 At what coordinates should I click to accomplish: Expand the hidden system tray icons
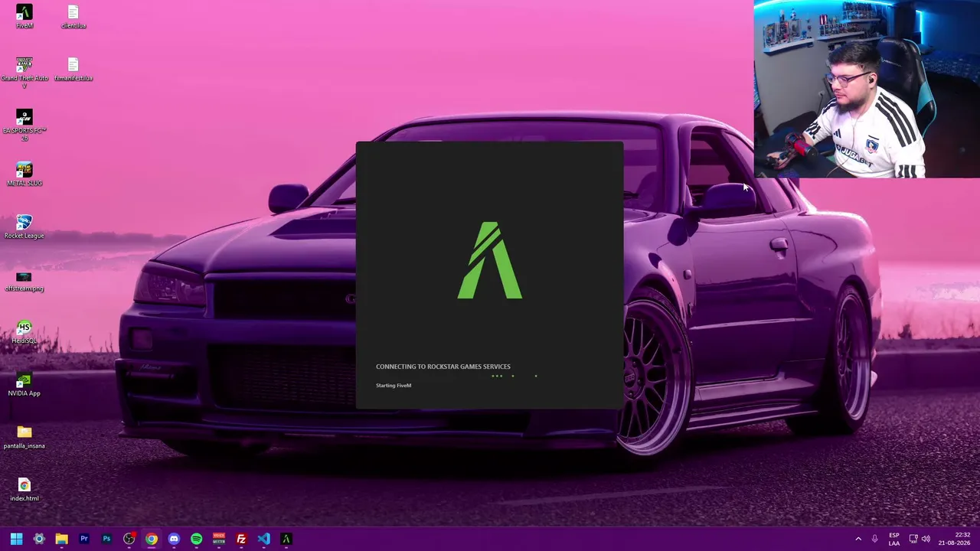(x=858, y=539)
